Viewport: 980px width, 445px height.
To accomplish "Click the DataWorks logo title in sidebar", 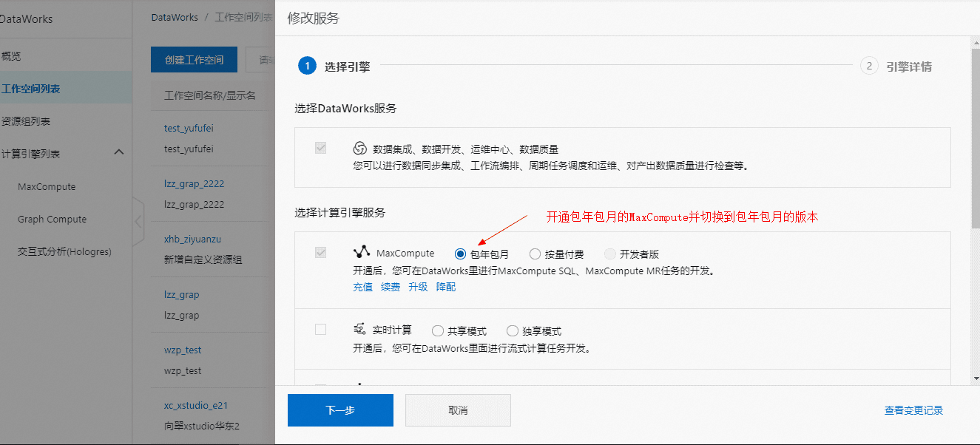I will [26, 19].
